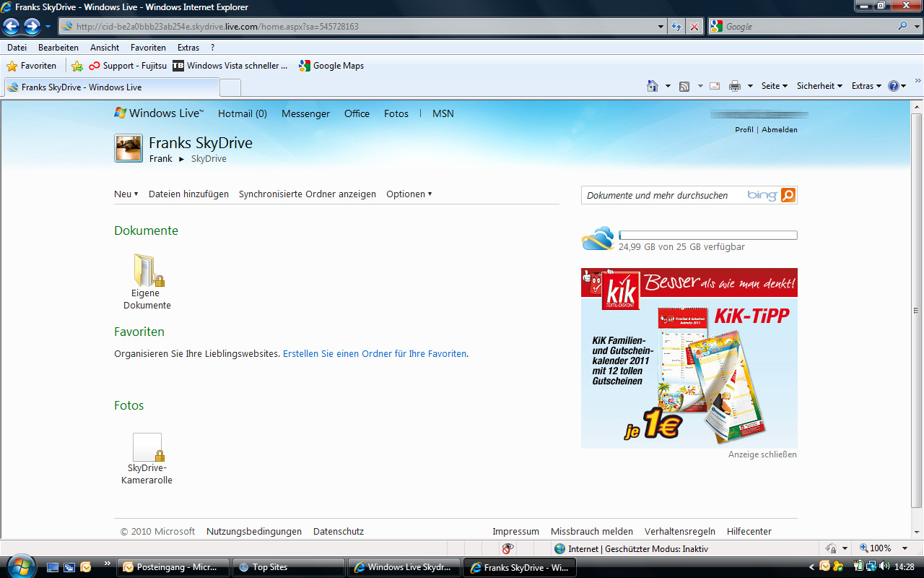The height and width of the screenshot is (578, 924).
Task: Go back with the browser Back arrow
Action: tap(12, 27)
